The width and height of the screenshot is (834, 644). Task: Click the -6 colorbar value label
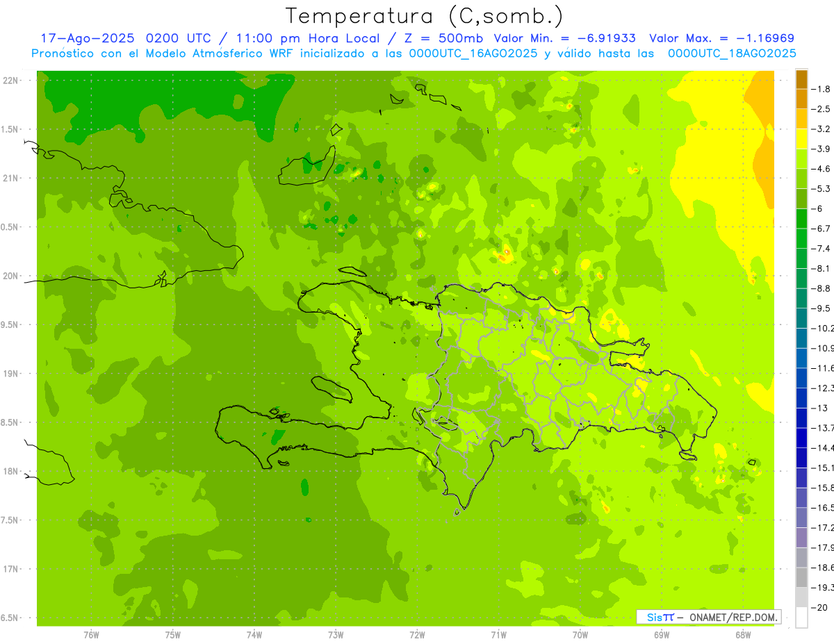click(x=819, y=208)
